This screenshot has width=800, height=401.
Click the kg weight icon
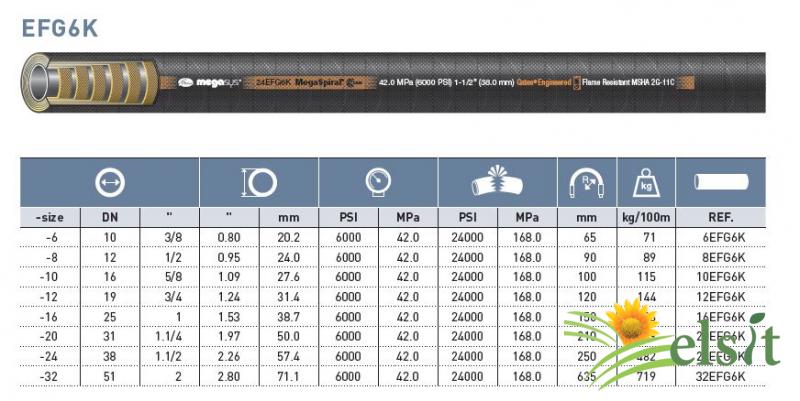coord(646,183)
